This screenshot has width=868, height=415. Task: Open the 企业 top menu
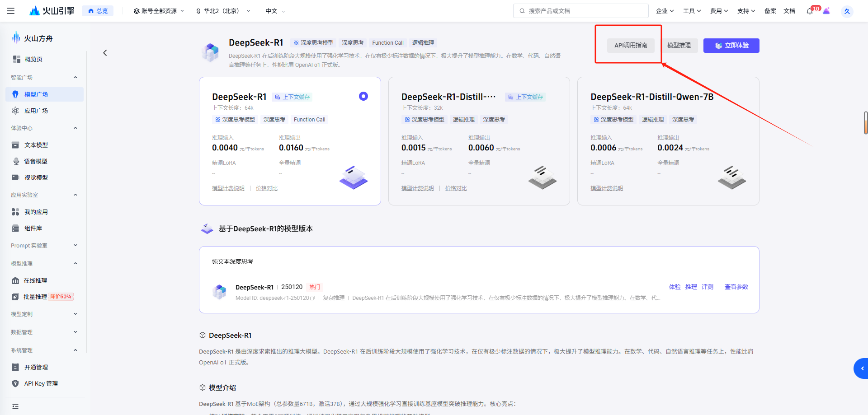point(665,11)
